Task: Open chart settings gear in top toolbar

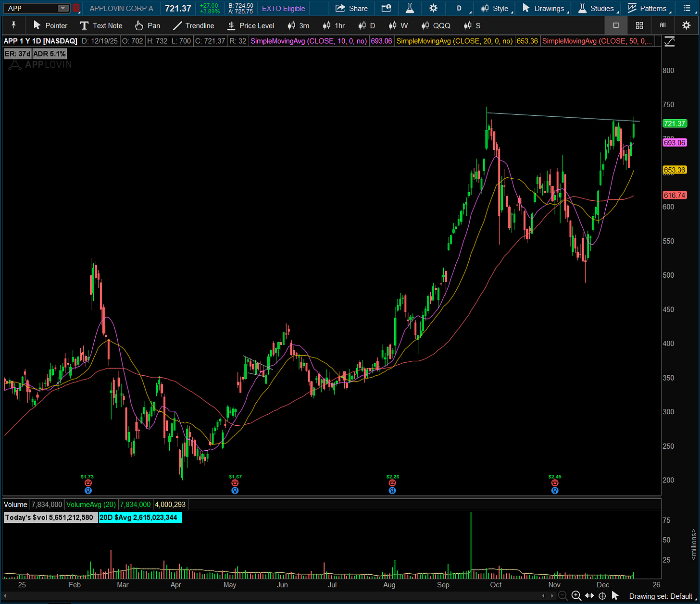Action: [x=433, y=8]
